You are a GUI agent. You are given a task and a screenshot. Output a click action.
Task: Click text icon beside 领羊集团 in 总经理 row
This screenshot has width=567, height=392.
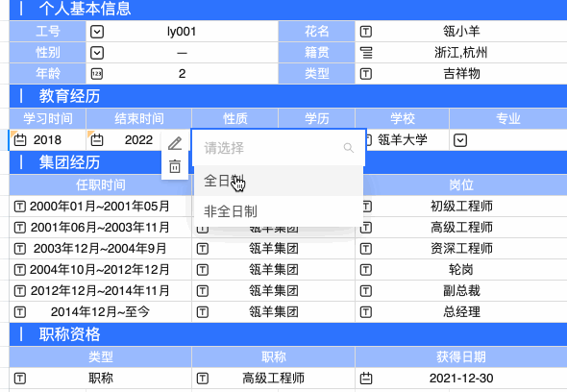[203, 311]
